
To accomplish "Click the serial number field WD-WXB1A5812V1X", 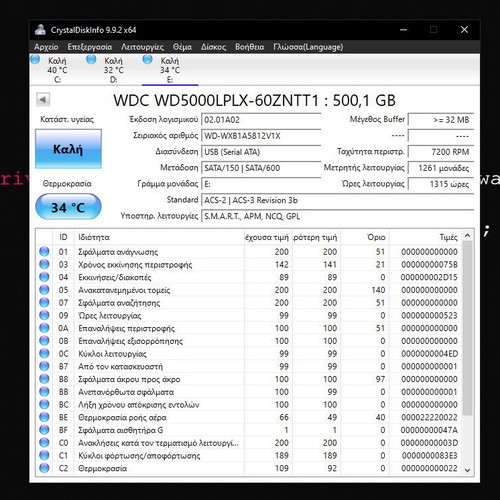I will [x=261, y=136].
